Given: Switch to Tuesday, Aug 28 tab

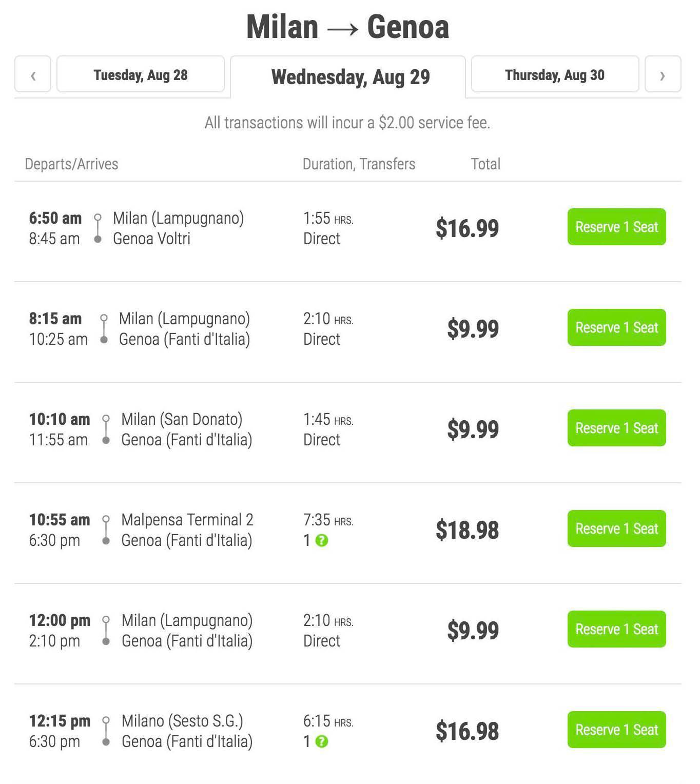Looking at the screenshot, I should click(x=140, y=74).
